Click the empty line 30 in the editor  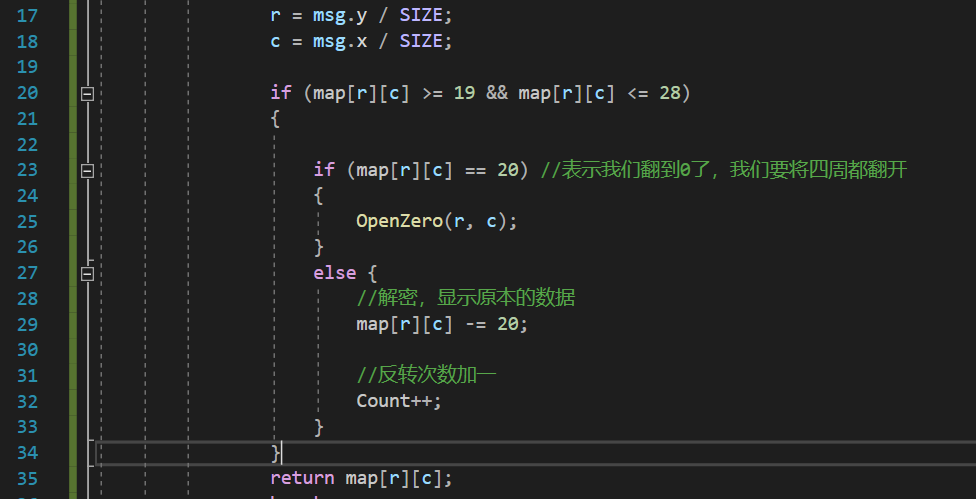[500, 350]
